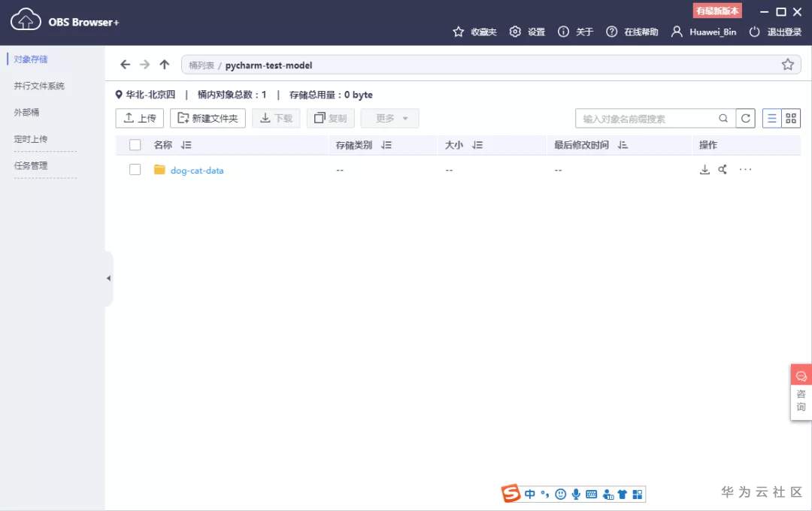Select 并行文件系统 in the sidebar

click(x=39, y=86)
